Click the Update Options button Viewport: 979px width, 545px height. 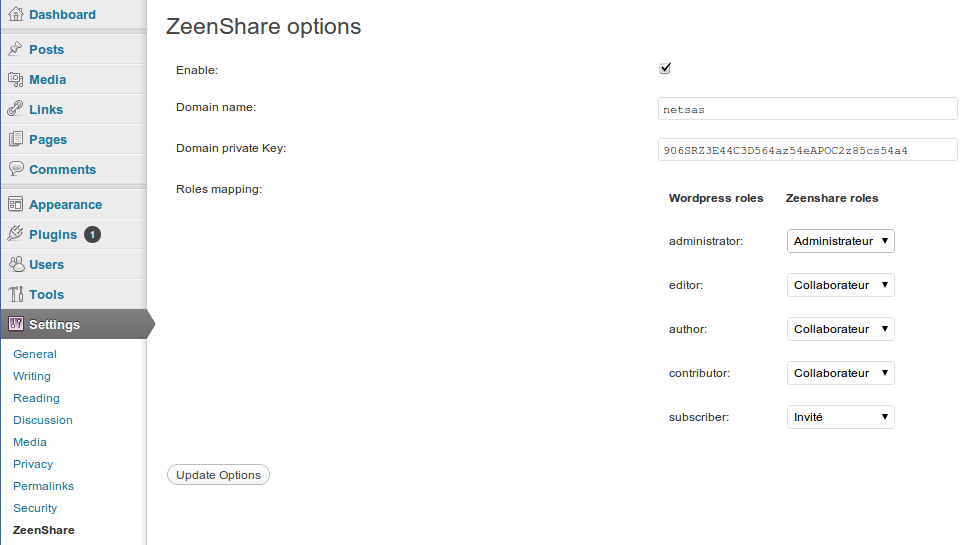pos(218,474)
